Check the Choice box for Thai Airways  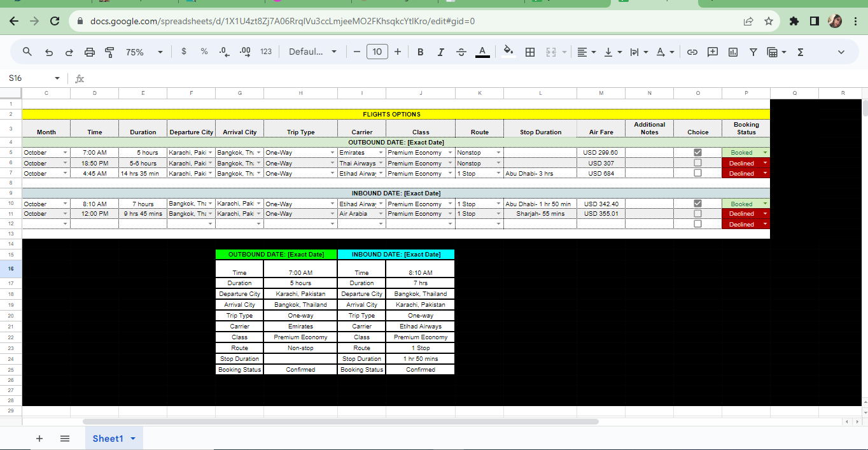point(697,163)
